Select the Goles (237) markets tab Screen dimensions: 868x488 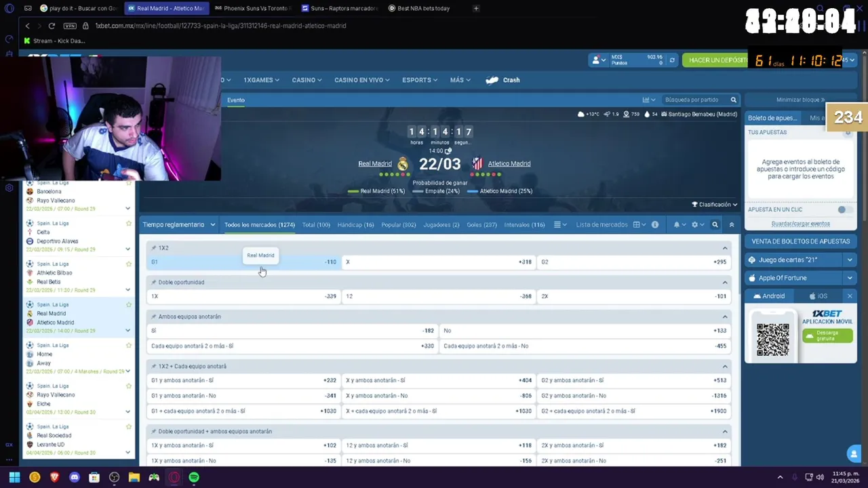click(x=481, y=224)
